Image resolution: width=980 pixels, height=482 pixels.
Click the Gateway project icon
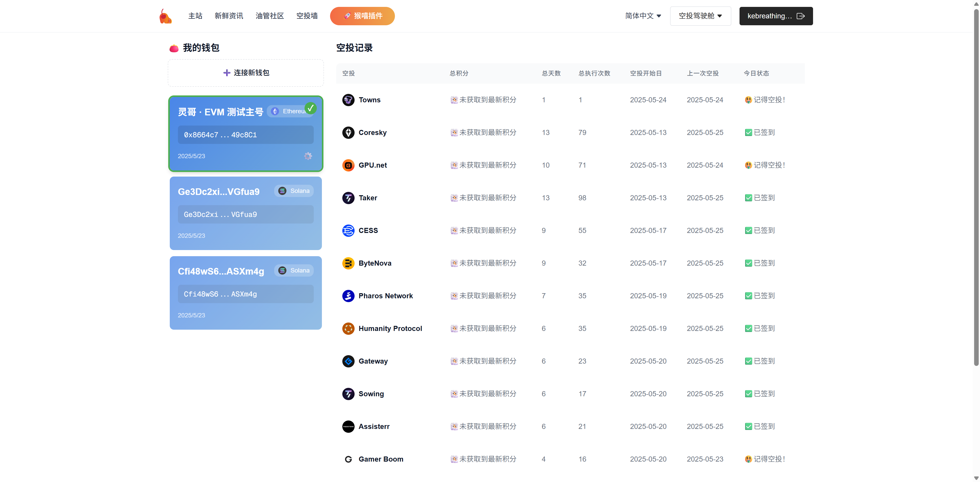click(x=348, y=362)
